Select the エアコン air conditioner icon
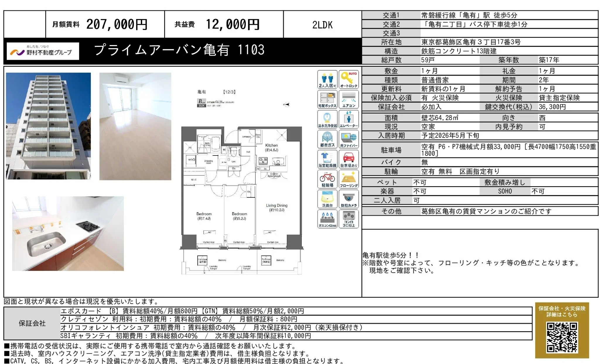 point(349,99)
